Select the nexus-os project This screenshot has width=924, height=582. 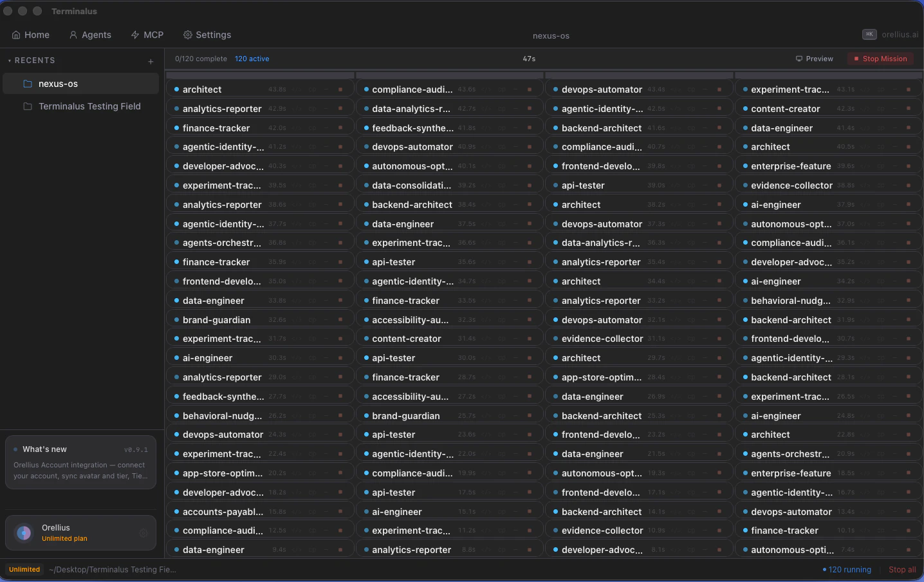pyautogui.click(x=81, y=84)
